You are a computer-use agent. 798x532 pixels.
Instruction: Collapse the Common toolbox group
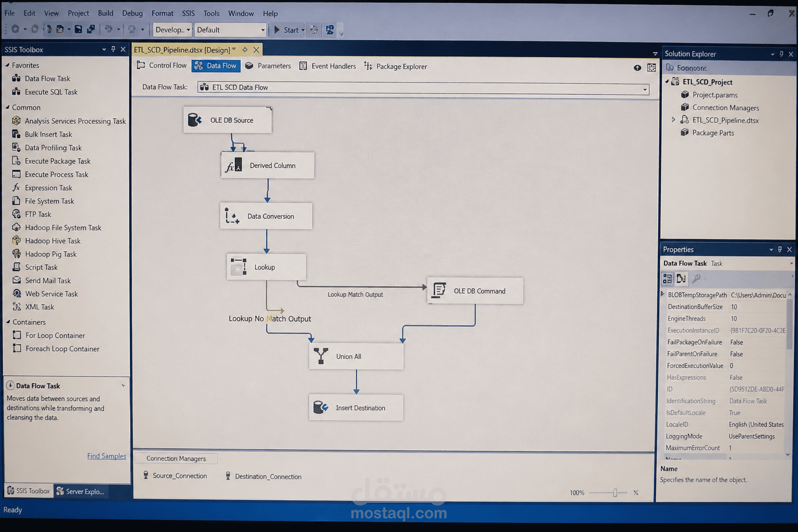pyautogui.click(x=8, y=107)
